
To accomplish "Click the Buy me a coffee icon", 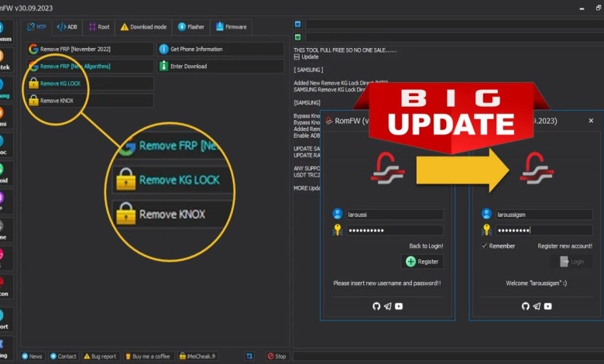I will pos(128,356).
